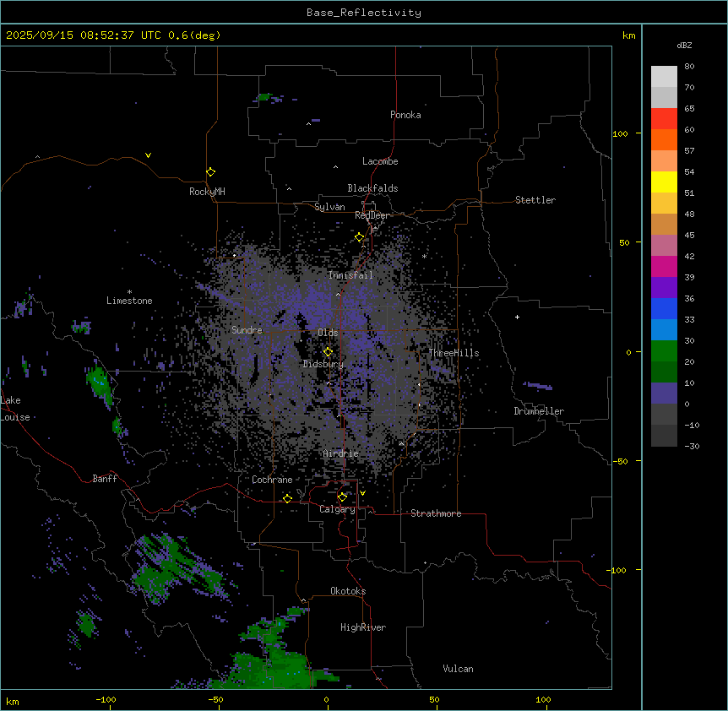Click the Blackfalds label
The image size is (728, 711).
coord(372,188)
